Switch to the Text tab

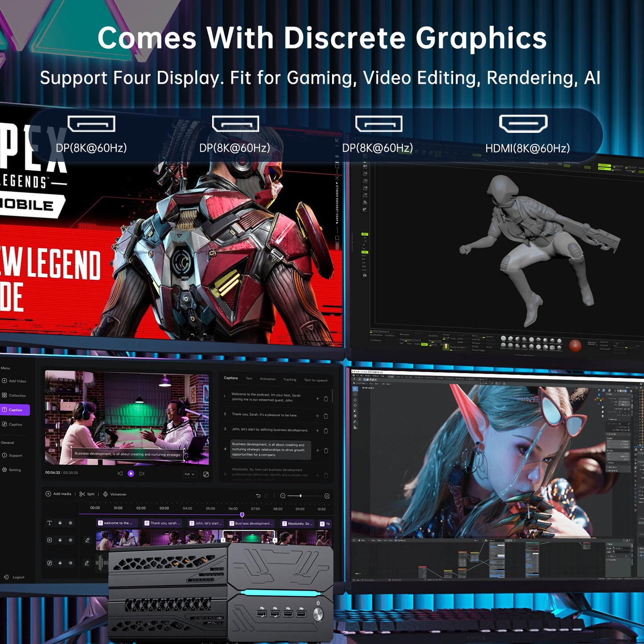pos(249,378)
